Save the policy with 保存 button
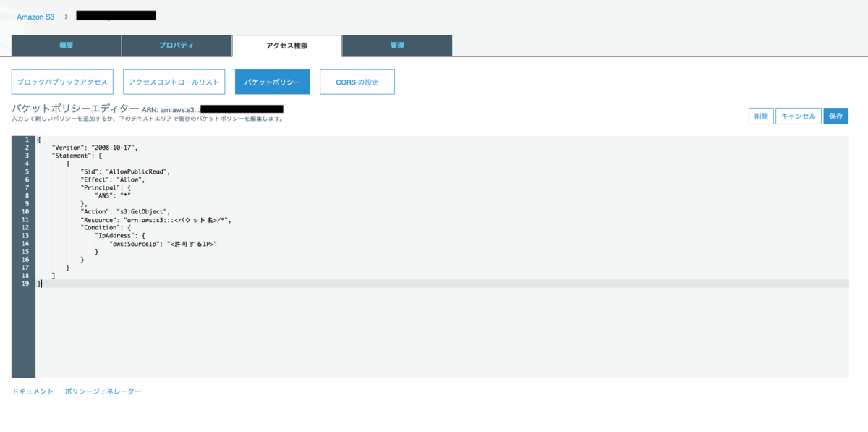 835,116
